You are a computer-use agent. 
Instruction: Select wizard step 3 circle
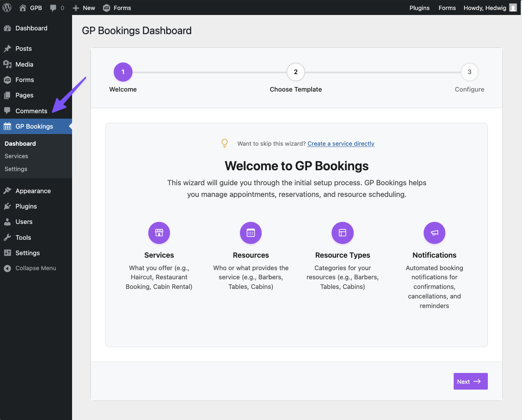pos(470,72)
